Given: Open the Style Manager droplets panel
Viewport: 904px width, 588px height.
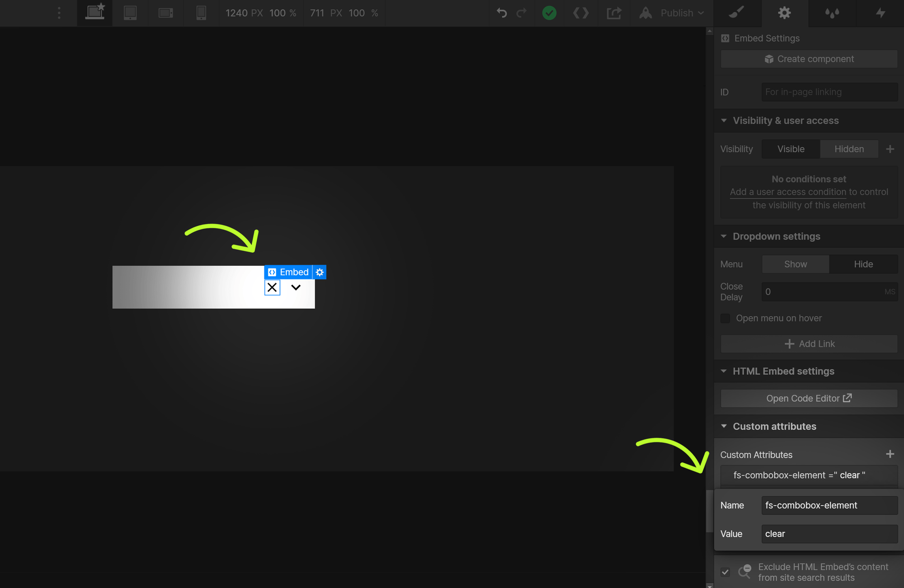Looking at the screenshot, I should click(832, 13).
